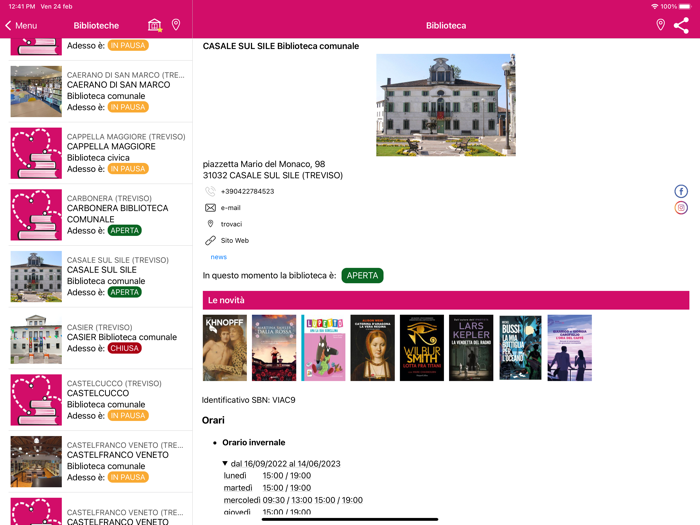
Task: Tap the Le novità section header
Action: pyautogui.click(x=446, y=300)
